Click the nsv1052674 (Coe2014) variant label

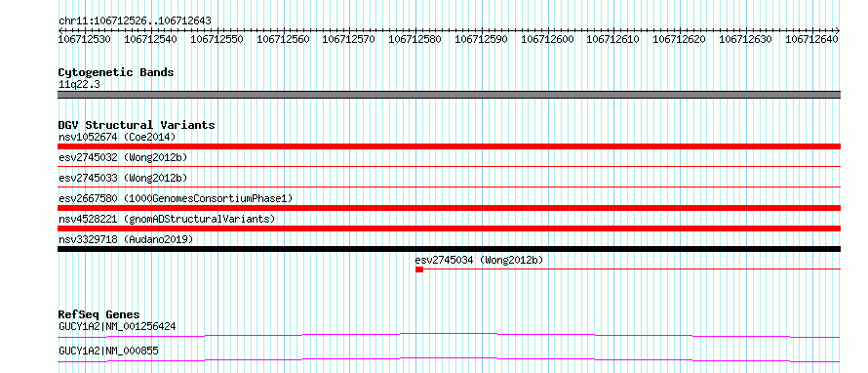(117, 137)
